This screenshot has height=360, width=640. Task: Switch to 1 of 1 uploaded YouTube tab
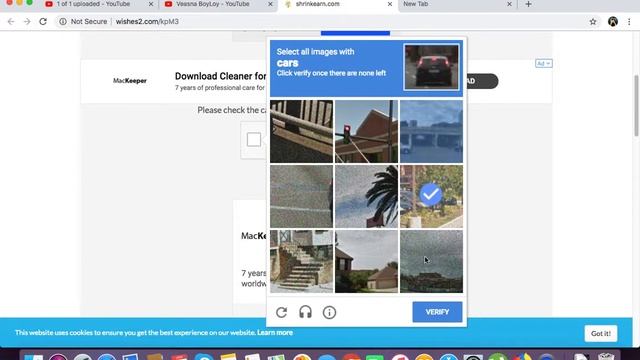93,4
